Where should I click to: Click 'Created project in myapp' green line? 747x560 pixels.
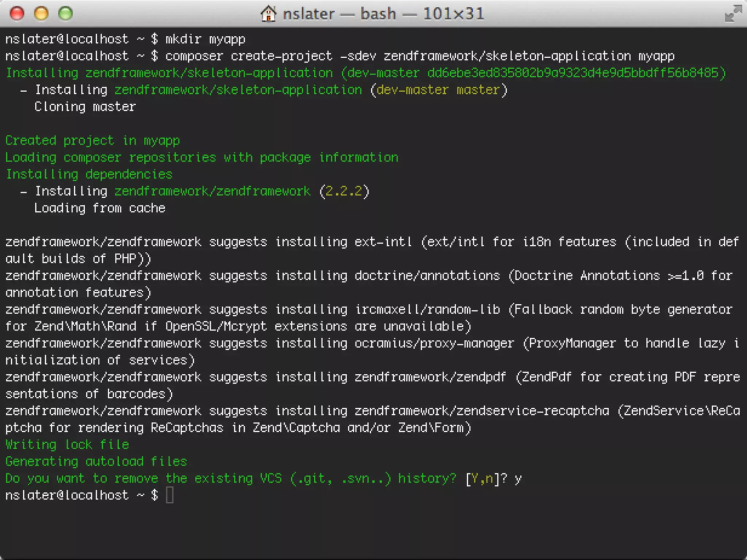[x=92, y=140]
